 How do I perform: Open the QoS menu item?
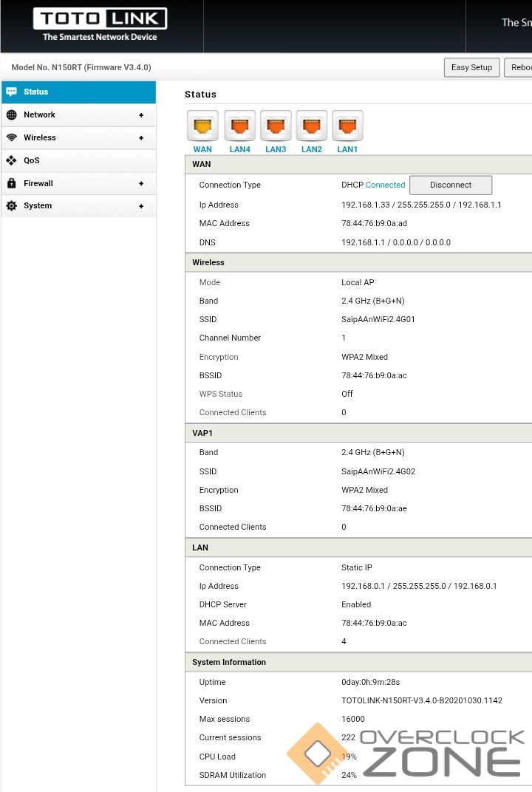pos(32,160)
